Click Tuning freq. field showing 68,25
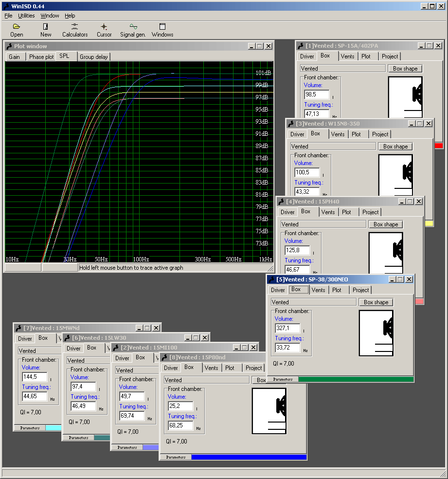Image resolution: width=448 pixels, height=479 pixels. tap(180, 426)
